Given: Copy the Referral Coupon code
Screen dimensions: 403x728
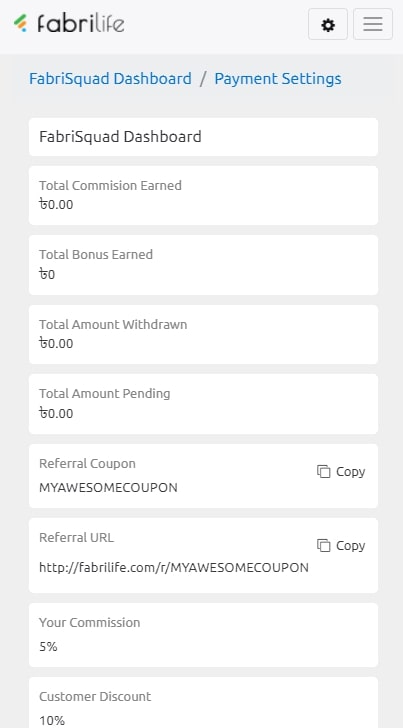Looking at the screenshot, I should 341,472.
